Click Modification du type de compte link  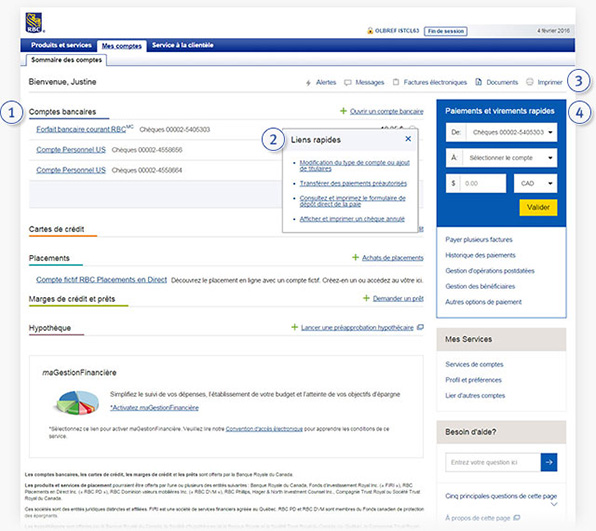click(354, 165)
